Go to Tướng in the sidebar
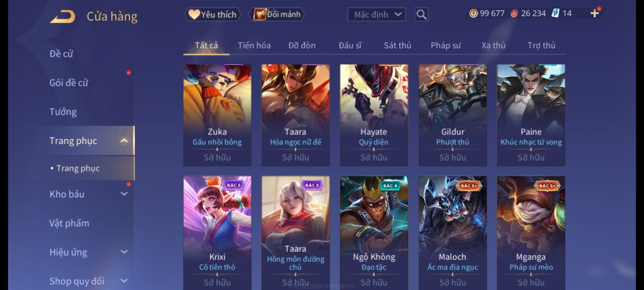This screenshot has height=290, width=644. (x=63, y=112)
